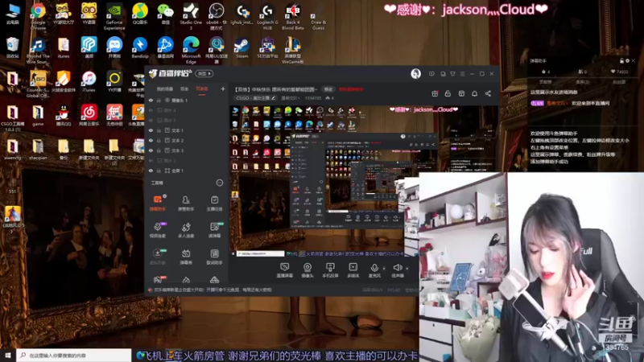Toggle lock on the 全屏 1 source

coord(159,171)
